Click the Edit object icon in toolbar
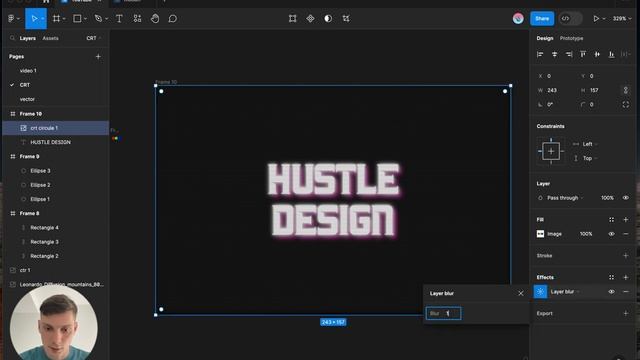The height and width of the screenshot is (360, 640). click(293, 18)
